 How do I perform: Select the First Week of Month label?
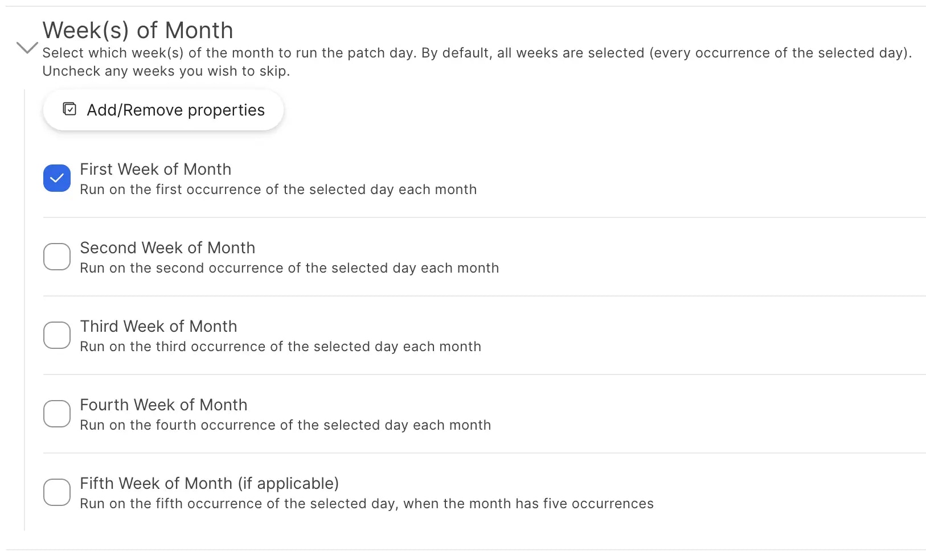click(x=155, y=169)
